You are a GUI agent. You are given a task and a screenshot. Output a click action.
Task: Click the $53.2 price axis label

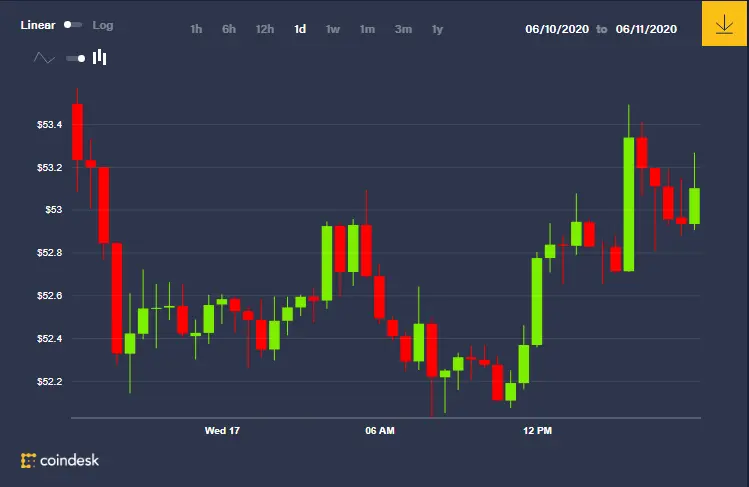49,168
